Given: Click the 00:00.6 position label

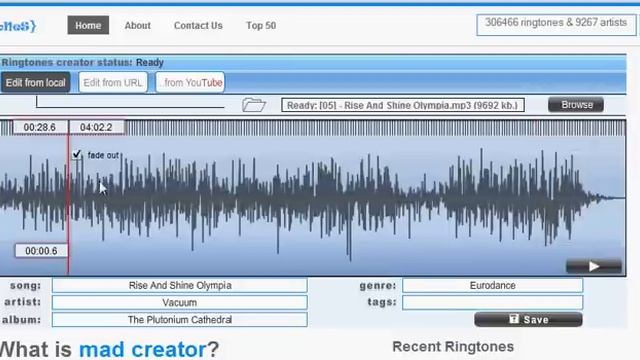Looking at the screenshot, I should [41, 251].
